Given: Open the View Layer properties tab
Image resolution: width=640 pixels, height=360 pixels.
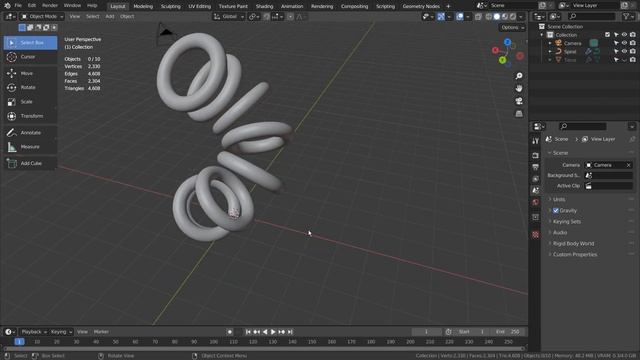Looking at the screenshot, I should tap(536, 179).
